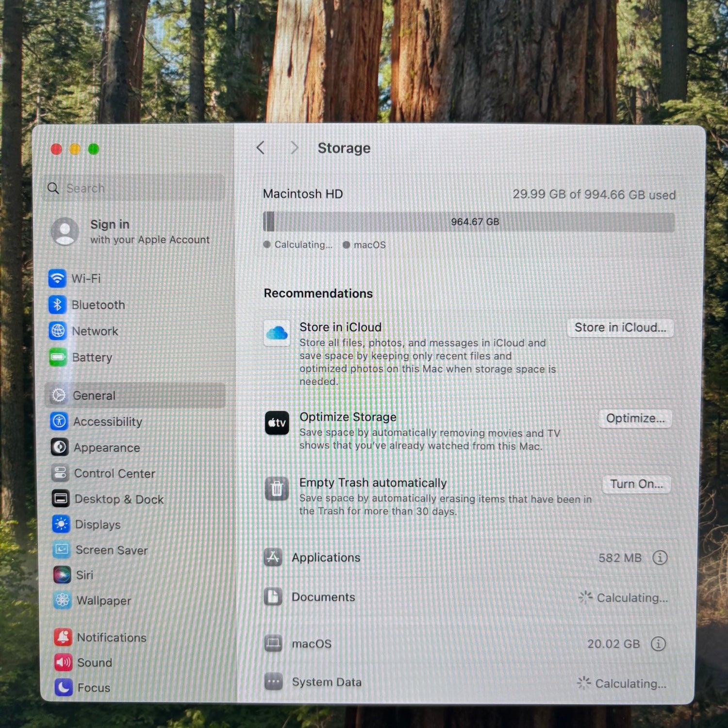
Task: Select Screen Saver icon
Action: (x=62, y=549)
